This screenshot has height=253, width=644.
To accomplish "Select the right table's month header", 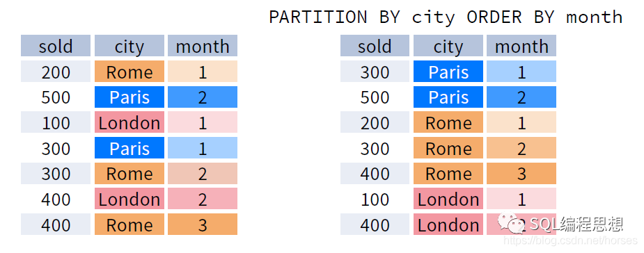I will (521, 46).
